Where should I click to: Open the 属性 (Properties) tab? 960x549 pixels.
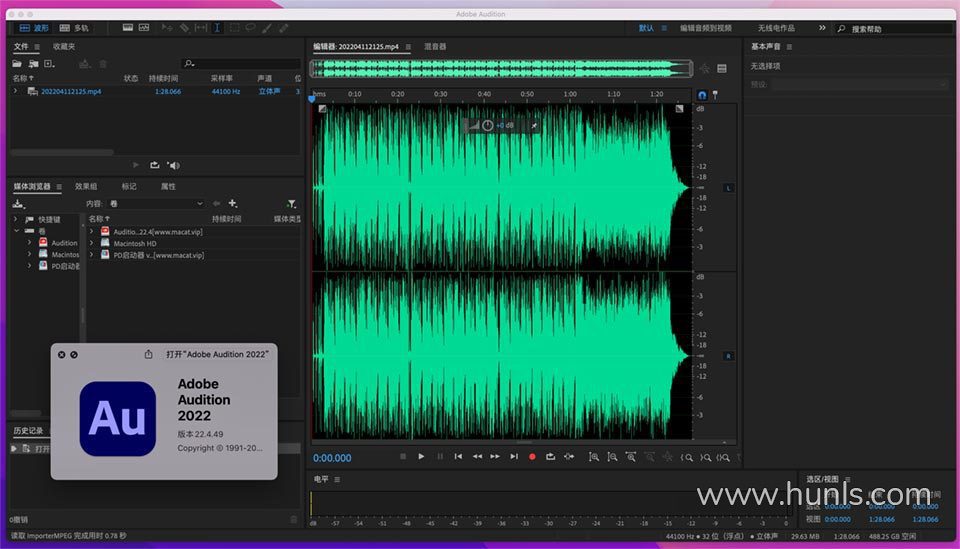click(168, 187)
